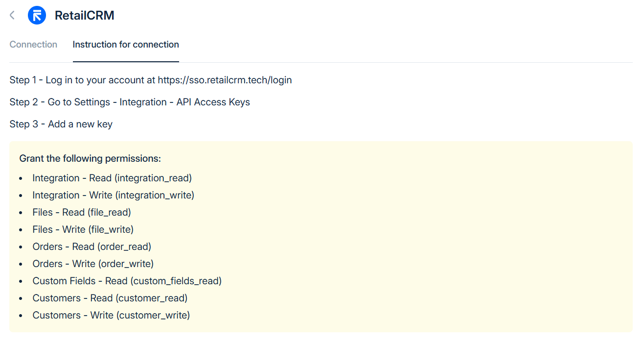
Task: Click the back chevron arrow
Action: click(x=12, y=15)
